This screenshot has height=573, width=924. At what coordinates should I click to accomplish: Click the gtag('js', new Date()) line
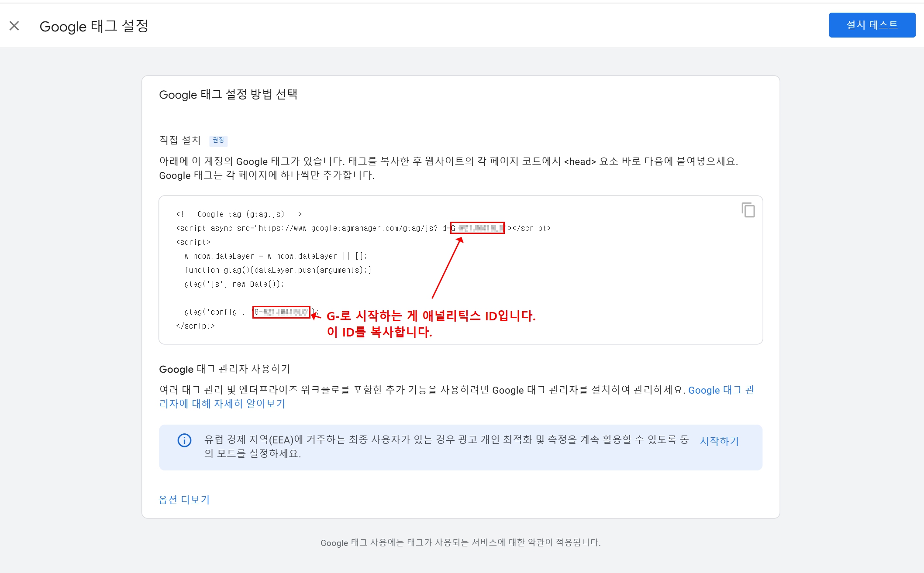point(234,284)
